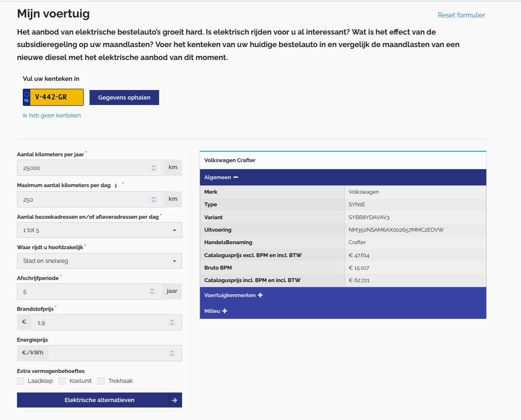Tick the Laadklep checkbox
The width and height of the screenshot is (521, 420).
click(x=20, y=381)
